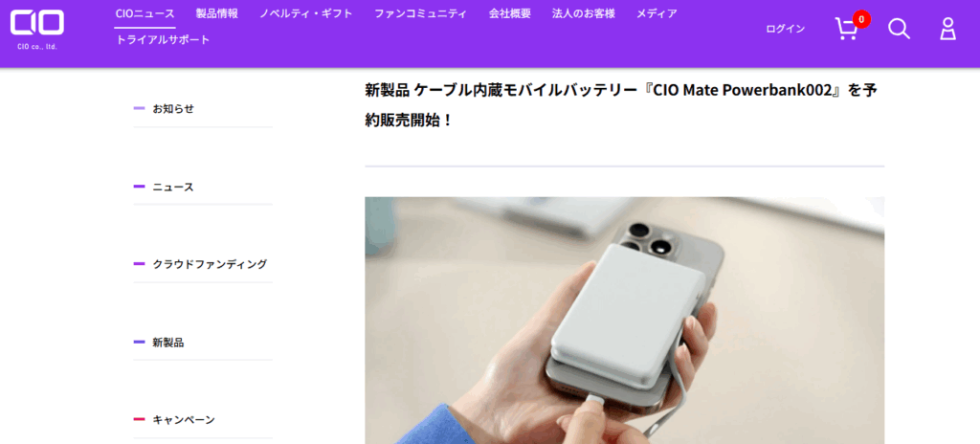Open the shopping cart icon
This screenshot has height=444, width=980.
tap(846, 30)
